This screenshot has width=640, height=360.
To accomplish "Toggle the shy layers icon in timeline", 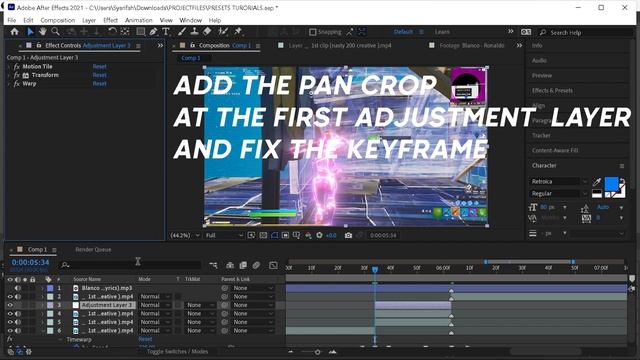I will 230,265.
